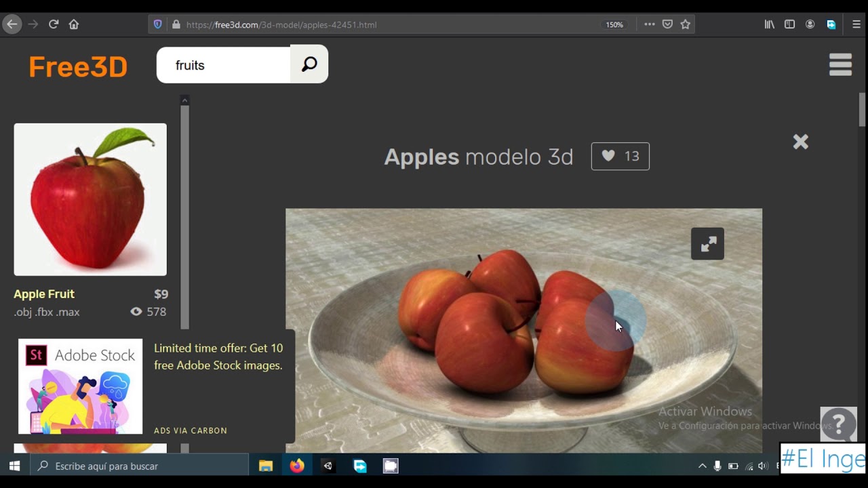Viewport: 868px width, 488px height.
Task: Close the Apples model view
Action: 801,142
